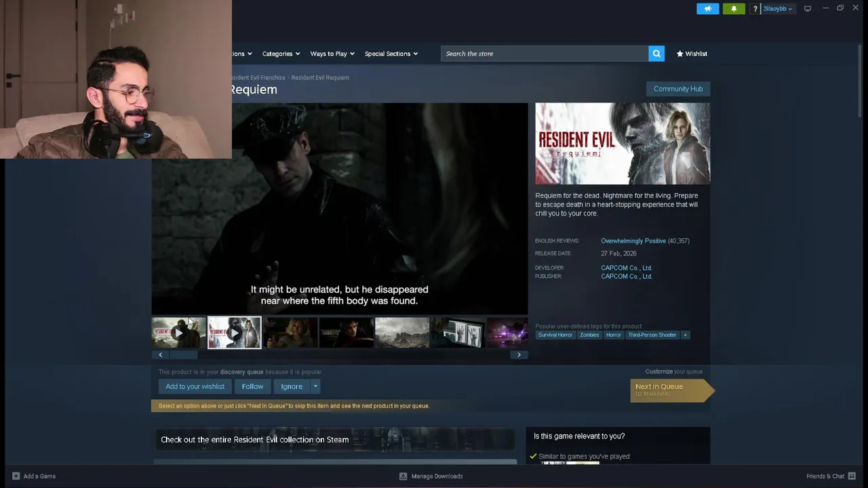The image size is (868, 488).
Task: Select the inventory screen screenshot thumbnail
Action: click(x=458, y=333)
